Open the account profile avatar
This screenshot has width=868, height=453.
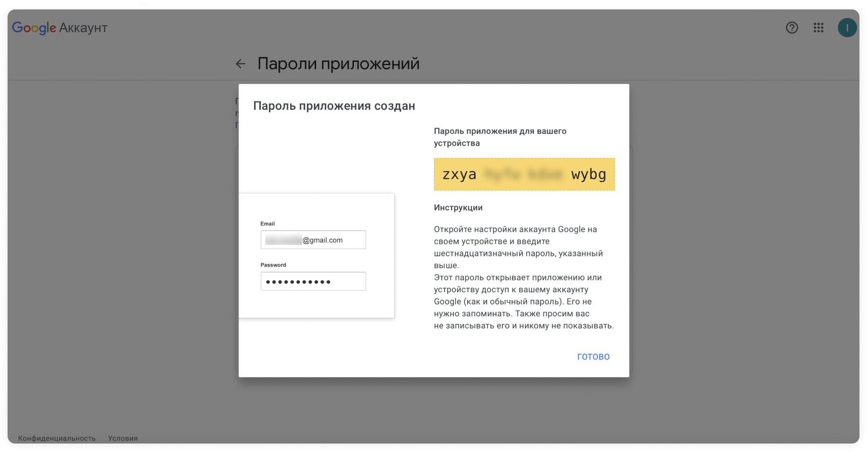click(847, 28)
